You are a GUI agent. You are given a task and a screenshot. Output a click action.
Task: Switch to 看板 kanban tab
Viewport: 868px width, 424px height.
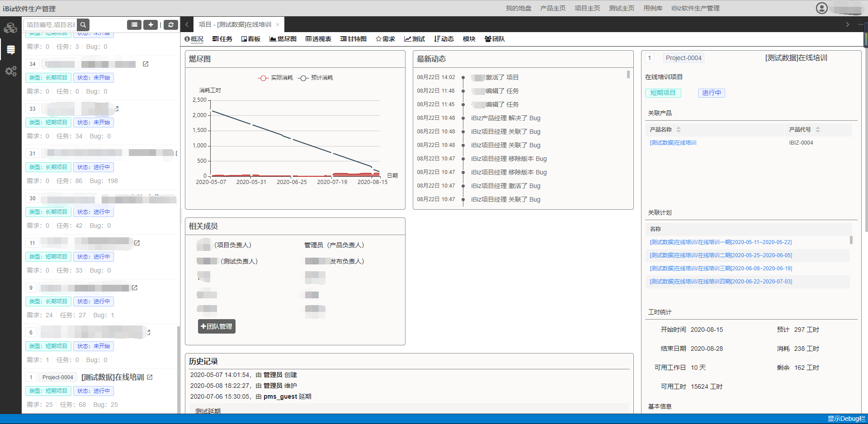pos(251,39)
